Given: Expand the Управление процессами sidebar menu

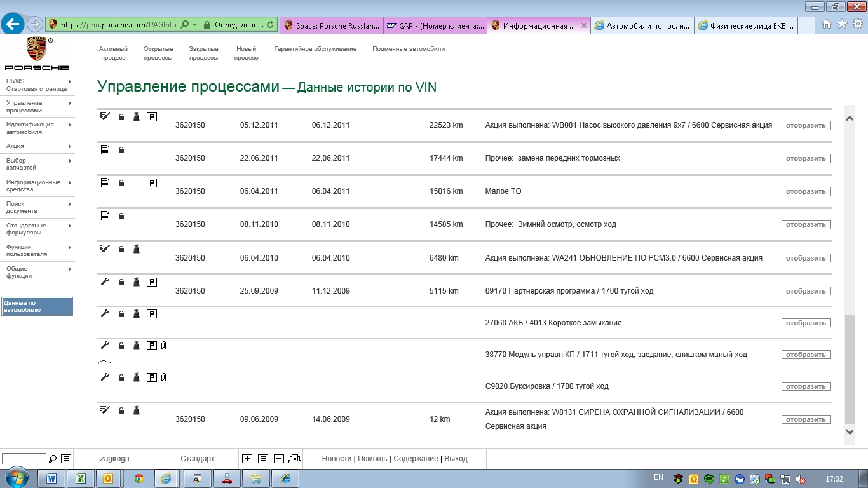Looking at the screenshot, I should (x=37, y=107).
